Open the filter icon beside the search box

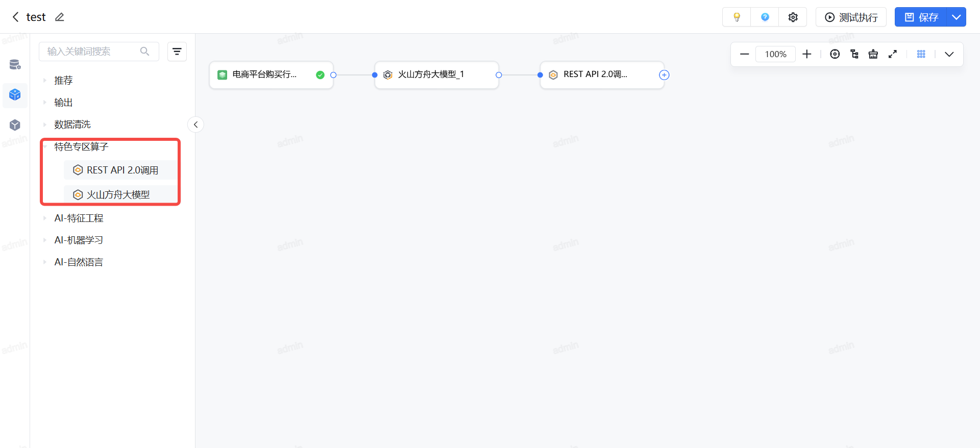pos(177,52)
